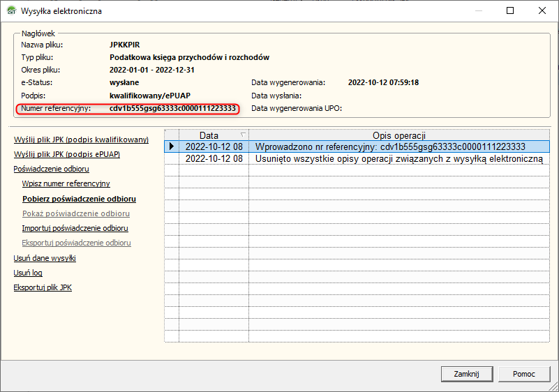Click the Opis operacji column header
Image resolution: width=559 pixels, height=392 pixels.
[x=399, y=135]
